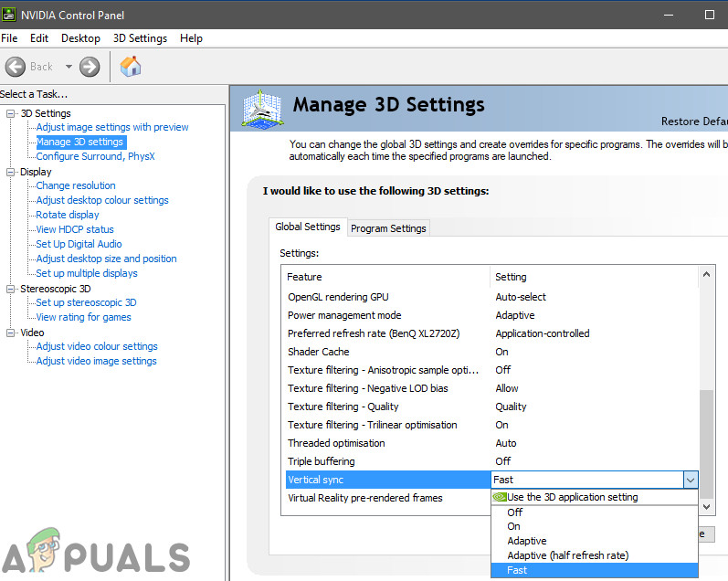Collapse the 3D Settings tree node
Screen dimensions: 728x581
click(x=10, y=113)
